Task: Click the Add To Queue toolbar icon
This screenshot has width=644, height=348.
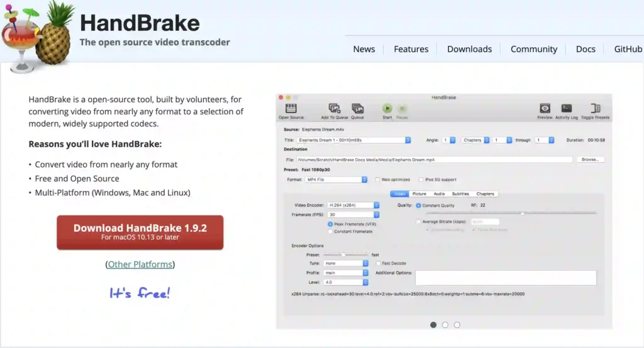Action: click(335, 108)
